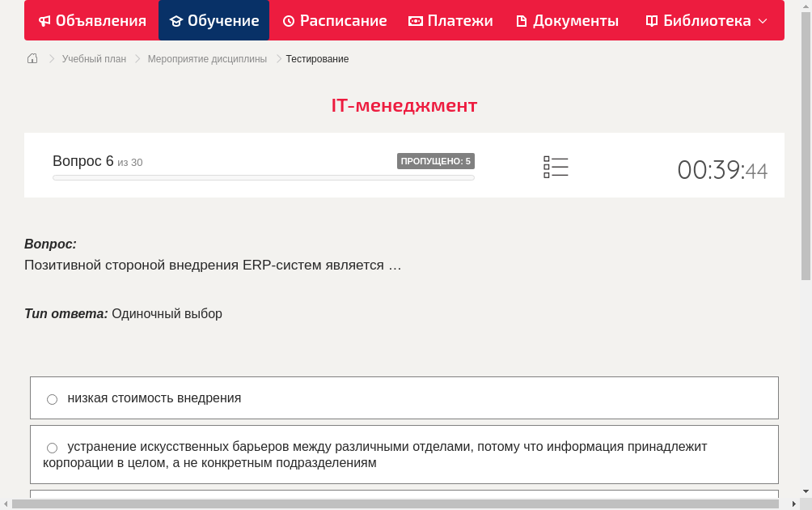Open navigation overview via list icon

[x=556, y=166]
